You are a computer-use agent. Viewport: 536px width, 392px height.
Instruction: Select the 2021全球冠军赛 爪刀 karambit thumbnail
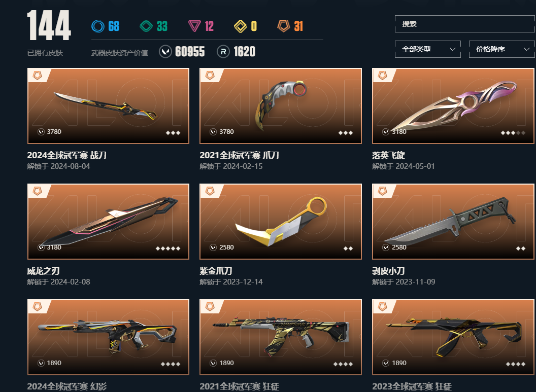(x=281, y=106)
